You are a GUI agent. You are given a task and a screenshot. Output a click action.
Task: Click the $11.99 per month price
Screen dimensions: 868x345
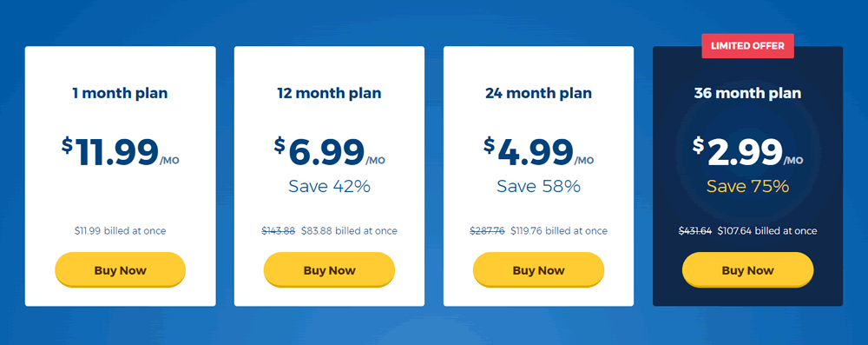click(120, 152)
